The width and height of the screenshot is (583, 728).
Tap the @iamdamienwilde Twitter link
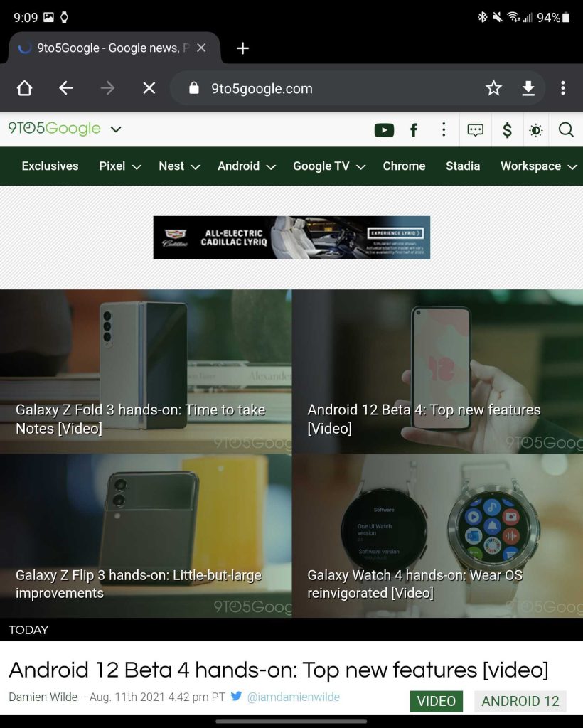point(293,697)
